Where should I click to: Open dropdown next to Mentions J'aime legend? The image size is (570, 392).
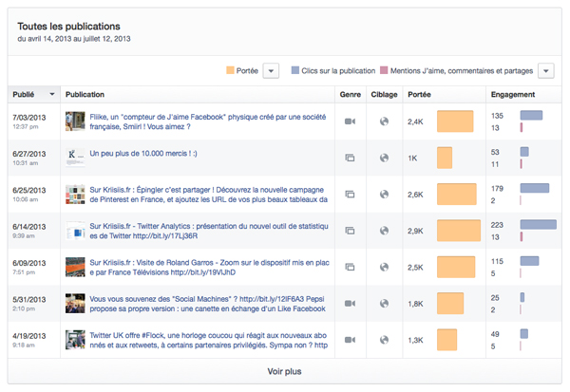(x=545, y=71)
